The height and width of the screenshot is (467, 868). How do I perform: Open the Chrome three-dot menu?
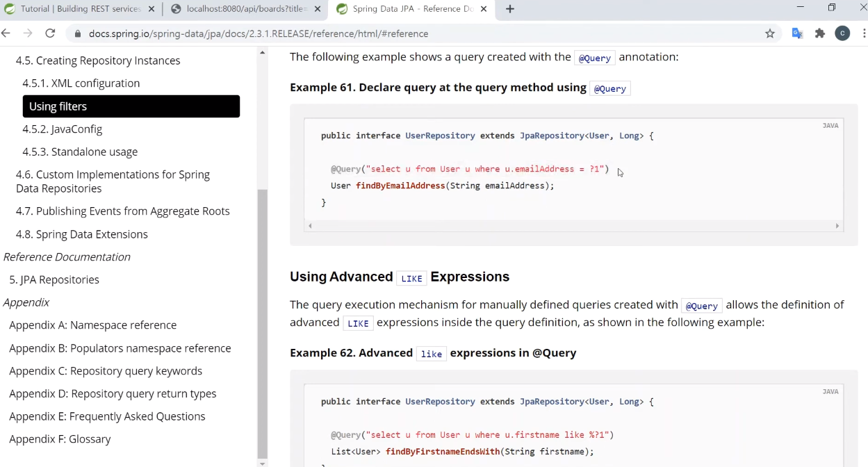[864, 33]
